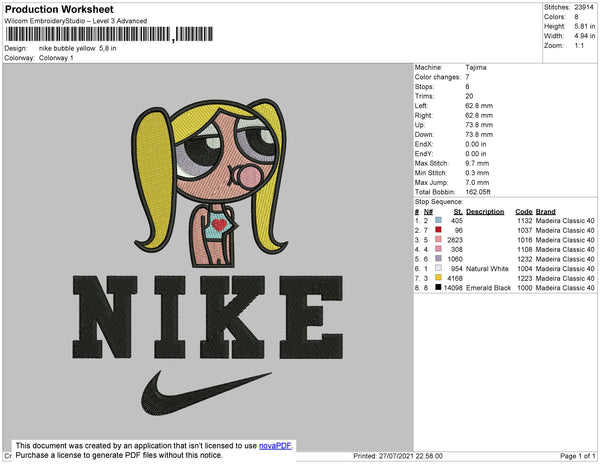Click the Trims value '20'

click(469, 96)
